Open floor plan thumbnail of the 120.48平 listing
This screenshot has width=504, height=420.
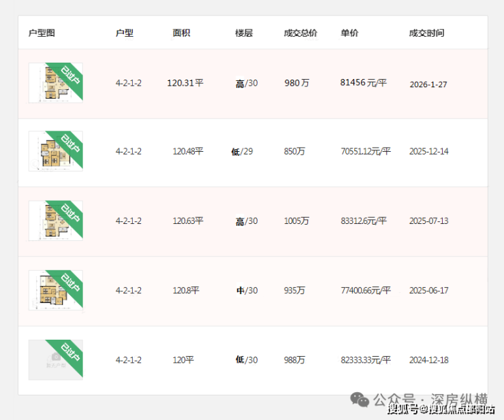coord(56,151)
